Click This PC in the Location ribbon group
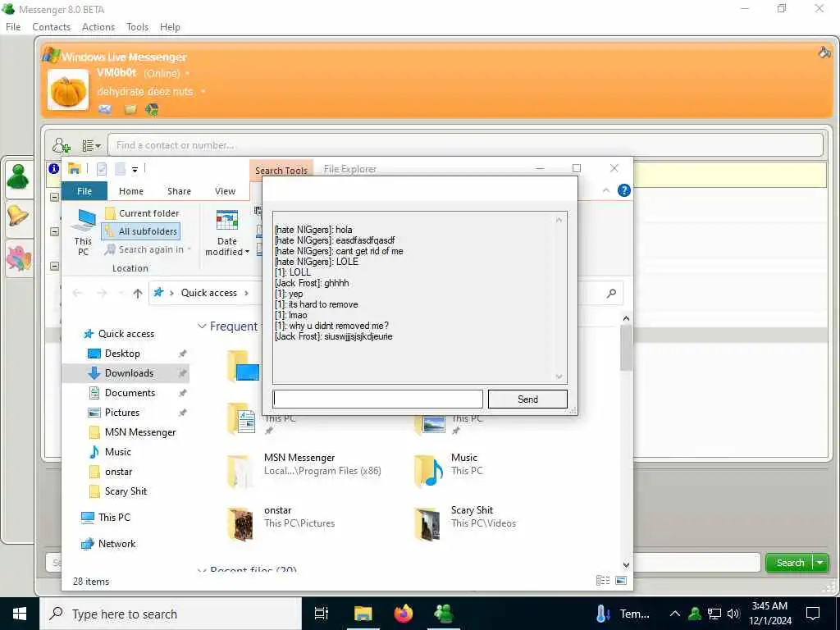Viewport: 840px width, 630px height. 83,233
